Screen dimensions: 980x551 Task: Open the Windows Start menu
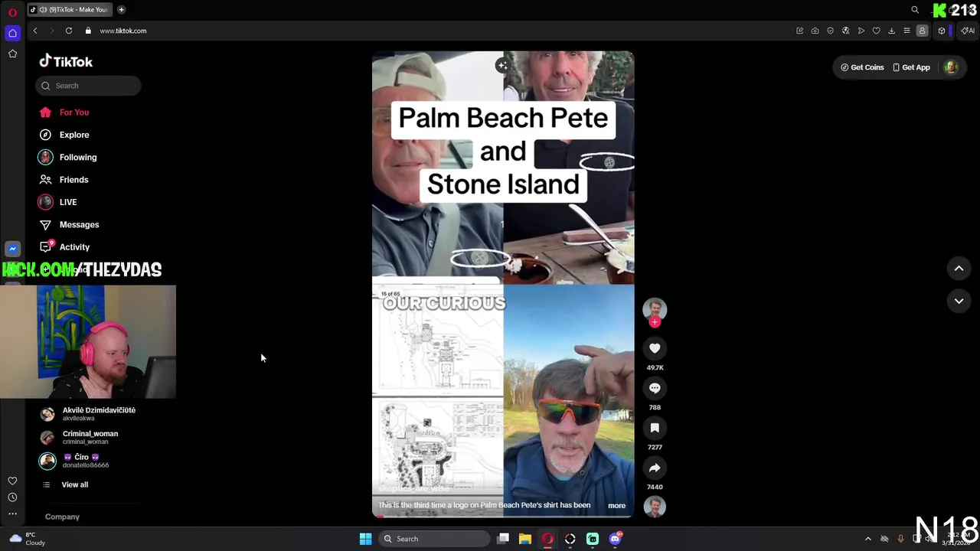coord(365,539)
